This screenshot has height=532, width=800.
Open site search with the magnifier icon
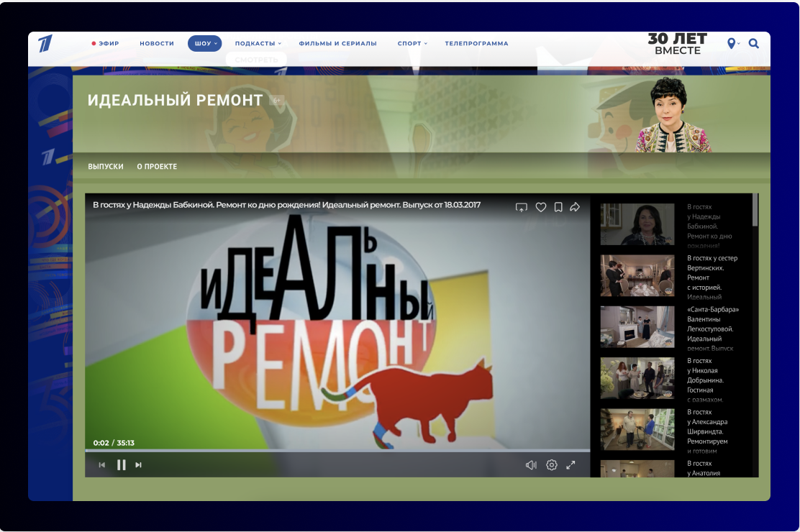pos(753,43)
